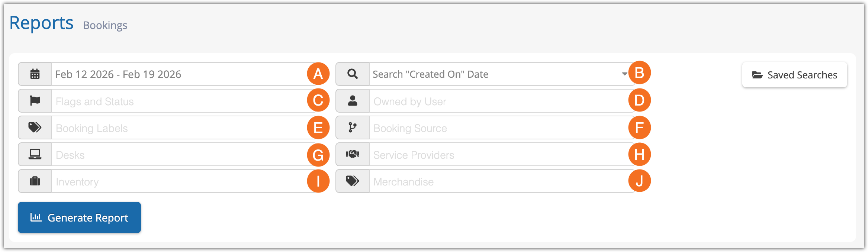Open the Flags and Status selector
The width and height of the screenshot is (868, 252).
pyautogui.click(x=179, y=101)
